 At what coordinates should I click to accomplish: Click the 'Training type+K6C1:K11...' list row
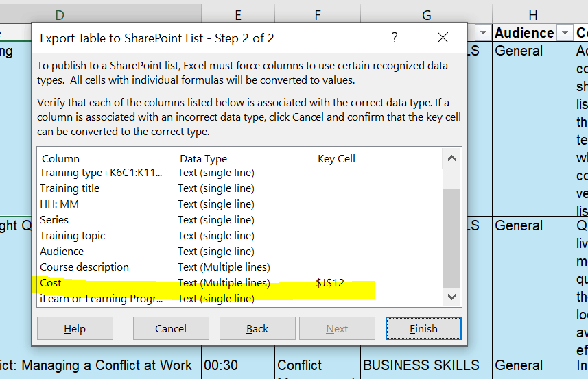click(x=240, y=173)
